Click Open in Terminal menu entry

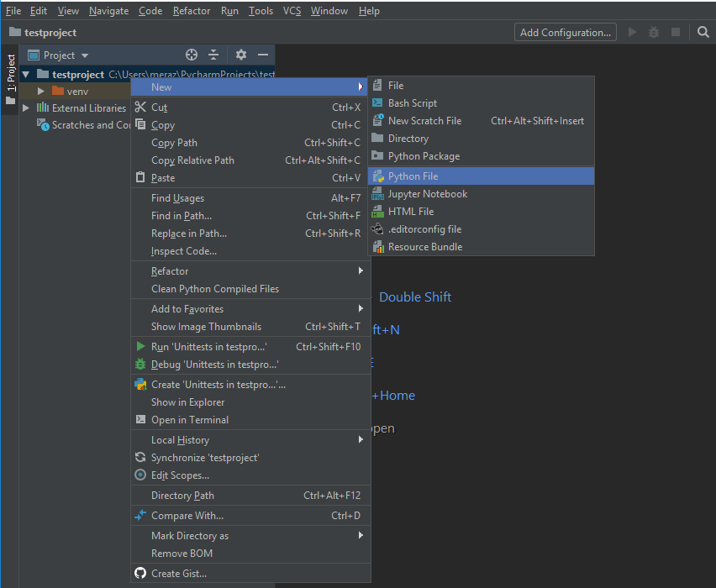click(189, 420)
